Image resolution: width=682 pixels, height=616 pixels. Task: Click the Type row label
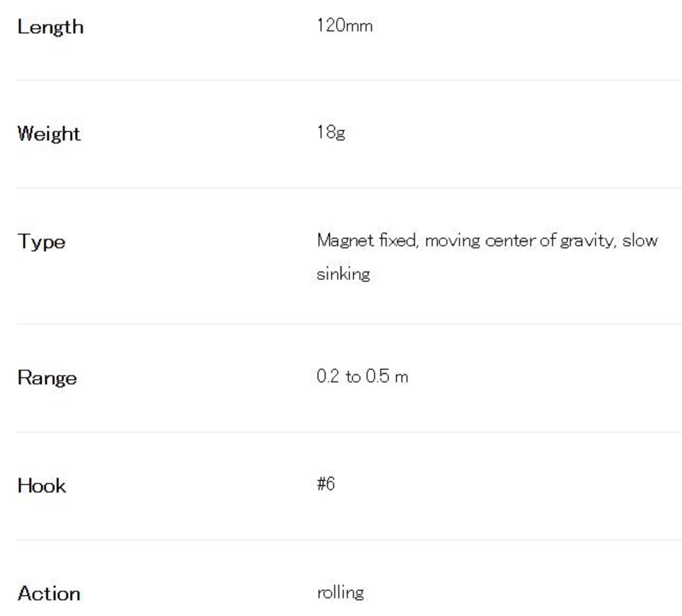tap(41, 242)
